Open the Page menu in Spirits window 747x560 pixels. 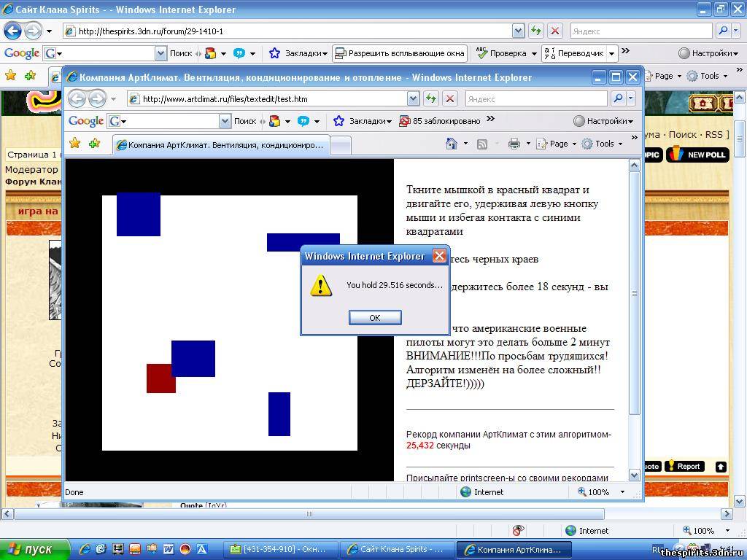point(662,76)
